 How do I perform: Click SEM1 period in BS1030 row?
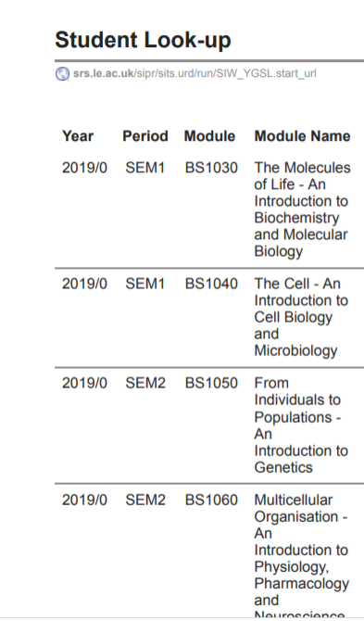pos(144,168)
